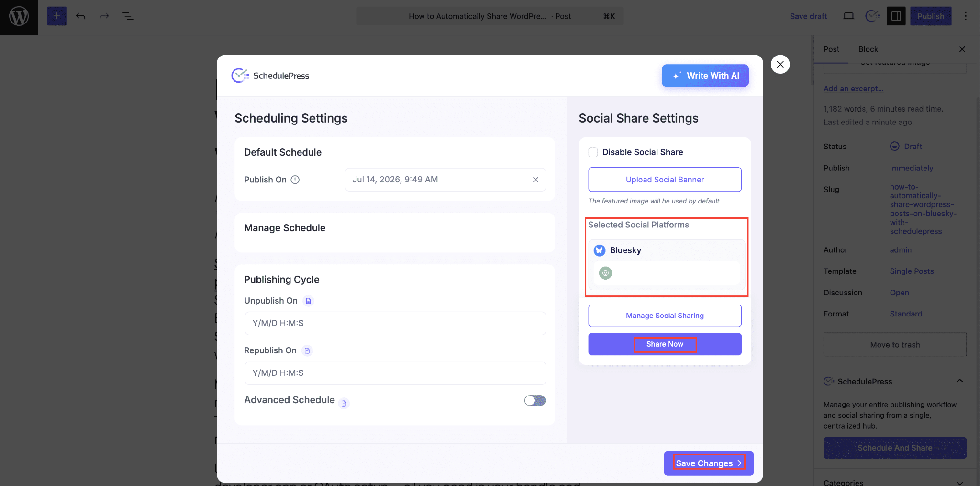Open the three-dot options menu
The width and height of the screenshot is (980, 486).
pos(966,16)
